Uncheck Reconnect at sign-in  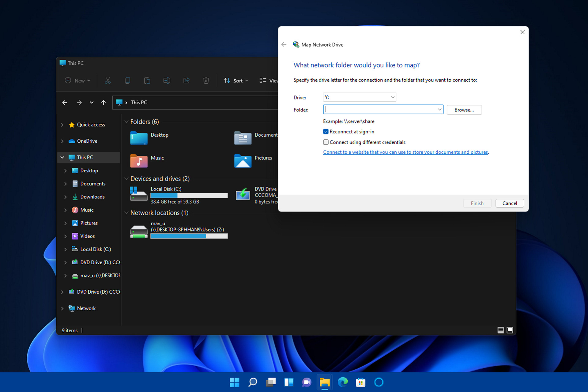pyautogui.click(x=326, y=132)
